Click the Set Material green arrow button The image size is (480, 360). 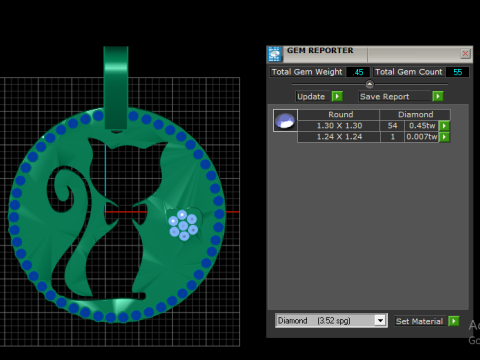454,321
